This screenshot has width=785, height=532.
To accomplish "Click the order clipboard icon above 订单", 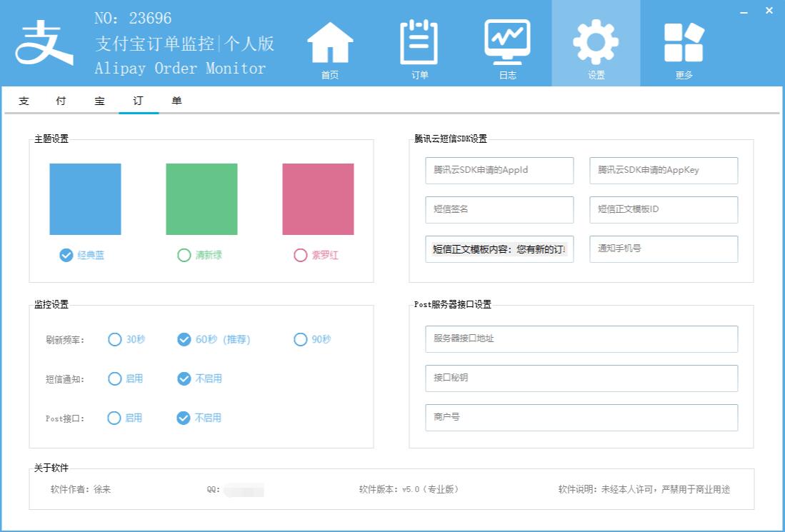I will [x=419, y=39].
